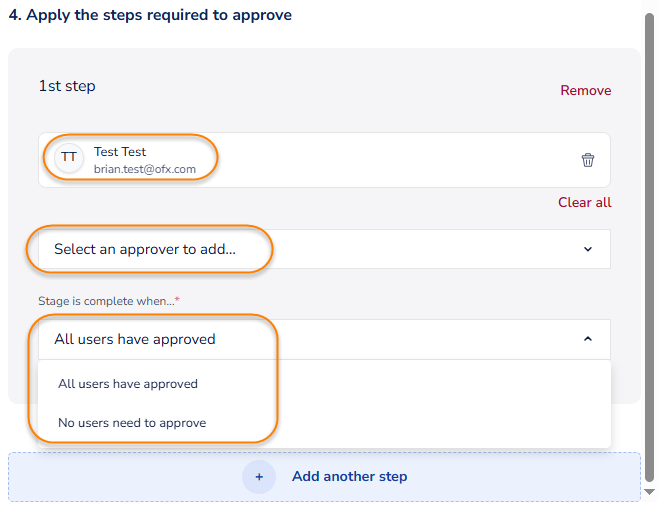Image resolution: width=672 pixels, height=513 pixels.
Task: Click the email brian.test@ofx.com
Action: click(145, 169)
